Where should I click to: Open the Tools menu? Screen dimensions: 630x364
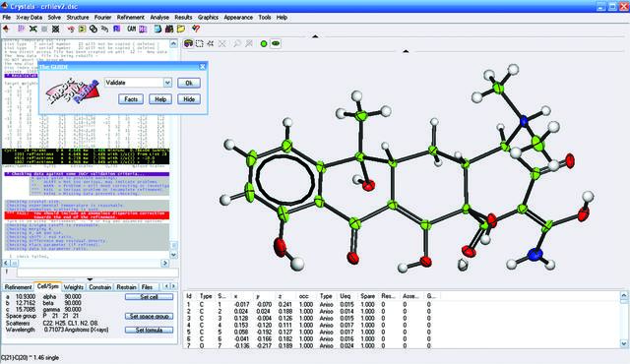tap(265, 18)
